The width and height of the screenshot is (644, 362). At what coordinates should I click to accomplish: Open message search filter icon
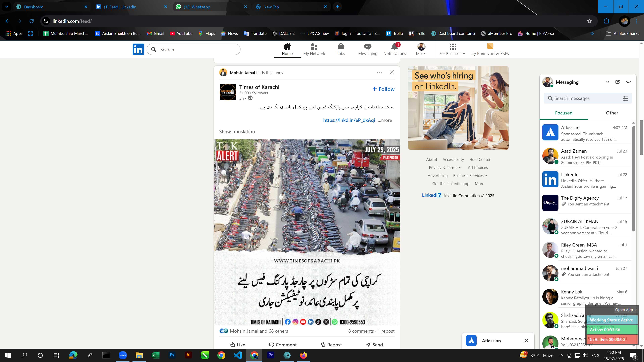click(x=625, y=98)
